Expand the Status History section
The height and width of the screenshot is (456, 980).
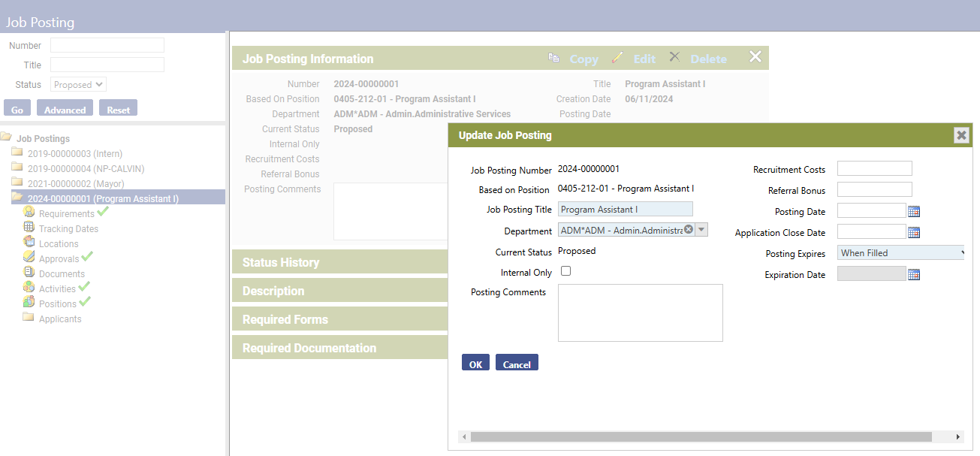(x=339, y=262)
